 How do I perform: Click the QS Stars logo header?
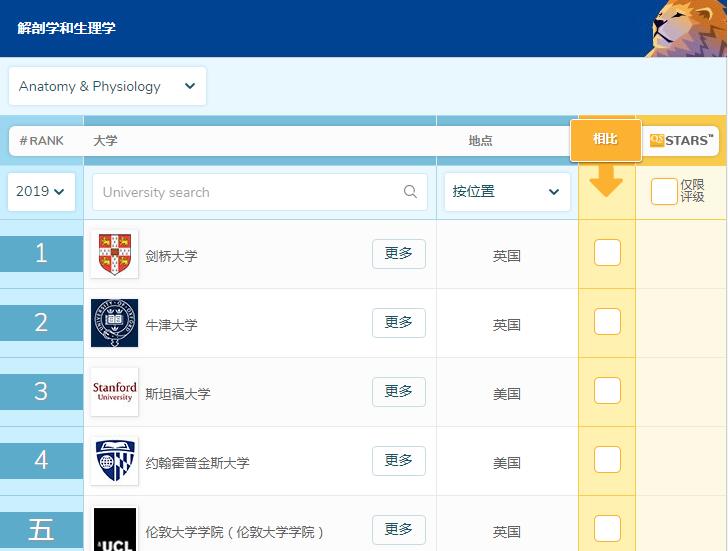click(682, 141)
